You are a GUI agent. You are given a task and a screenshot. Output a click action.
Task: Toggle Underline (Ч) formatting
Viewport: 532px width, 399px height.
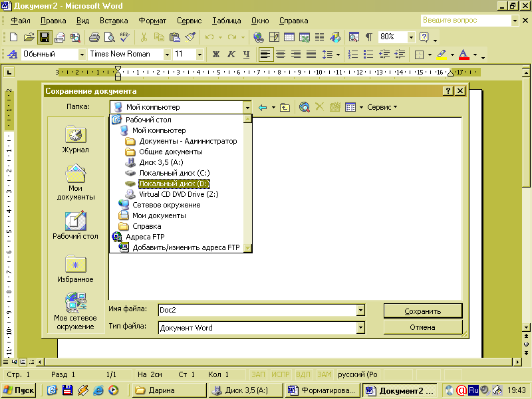[246, 55]
